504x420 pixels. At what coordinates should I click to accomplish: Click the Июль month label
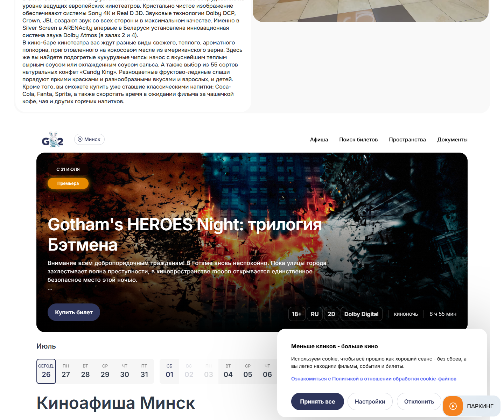click(46, 346)
